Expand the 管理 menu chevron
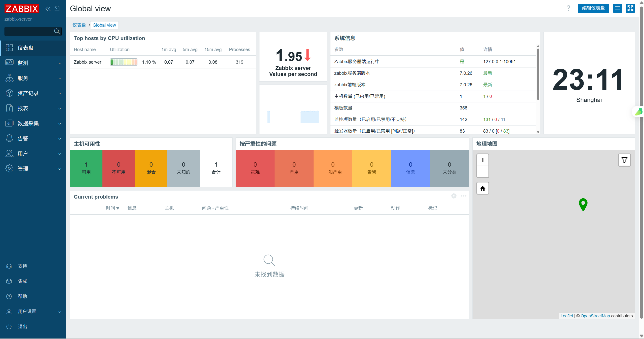 pyautogui.click(x=60, y=169)
